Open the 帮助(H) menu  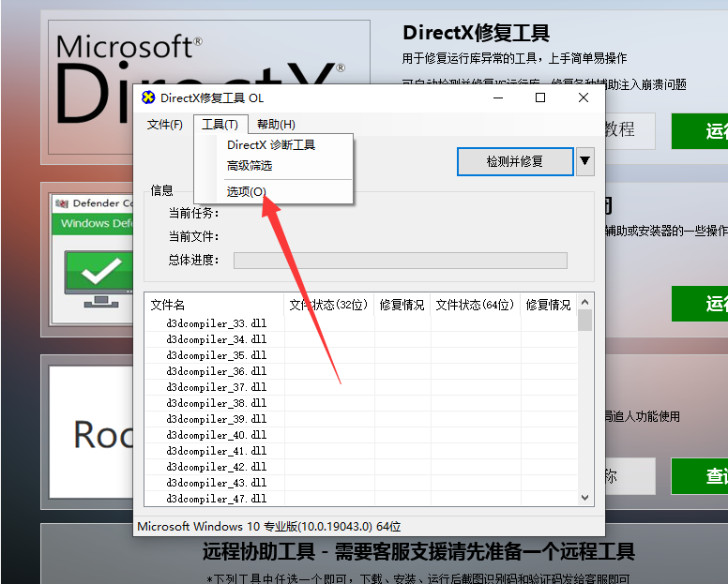[x=276, y=125]
